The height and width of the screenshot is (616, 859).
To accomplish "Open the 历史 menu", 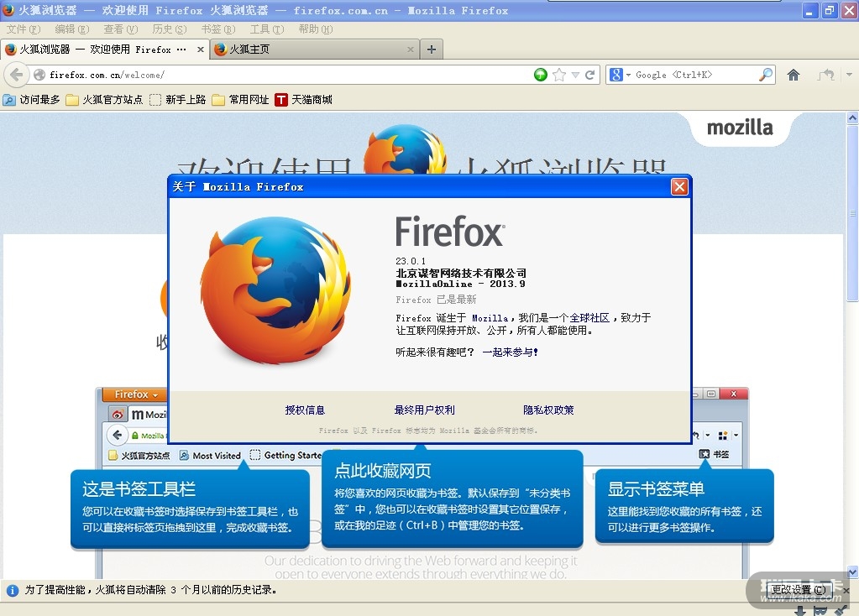I will point(170,29).
